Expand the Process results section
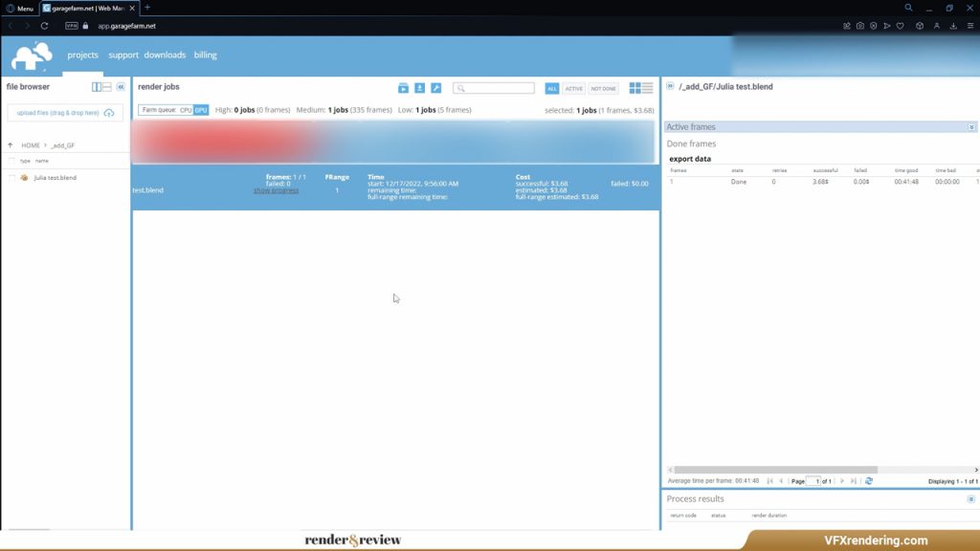This screenshot has height=551, width=980. tap(971, 499)
